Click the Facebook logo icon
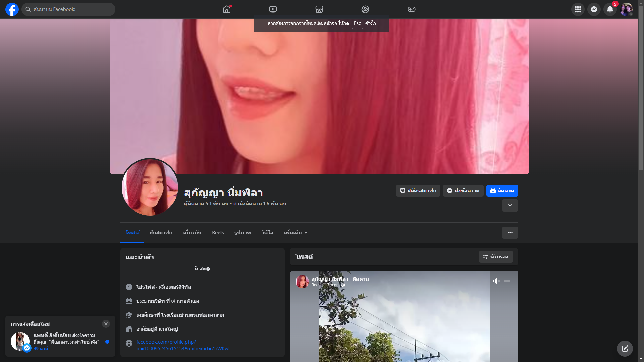The height and width of the screenshot is (362, 644). pos(12,9)
